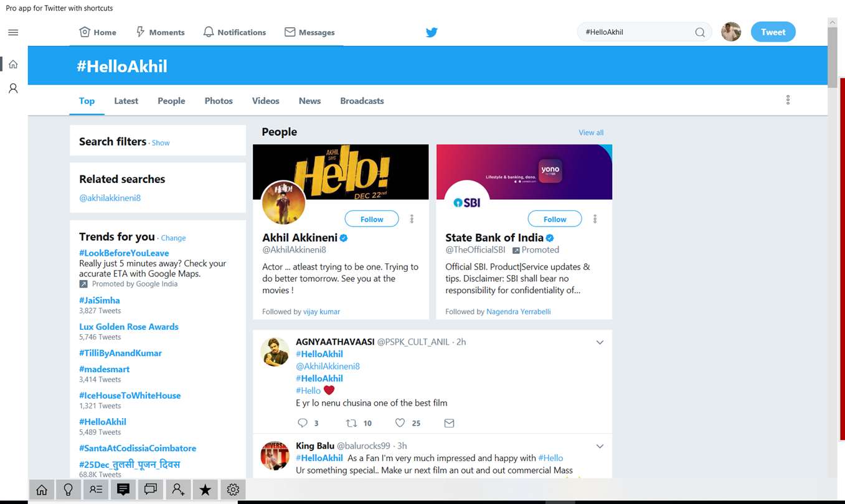Click the Twitter bird logo
The image size is (845, 504).
click(x=432, y=32)
